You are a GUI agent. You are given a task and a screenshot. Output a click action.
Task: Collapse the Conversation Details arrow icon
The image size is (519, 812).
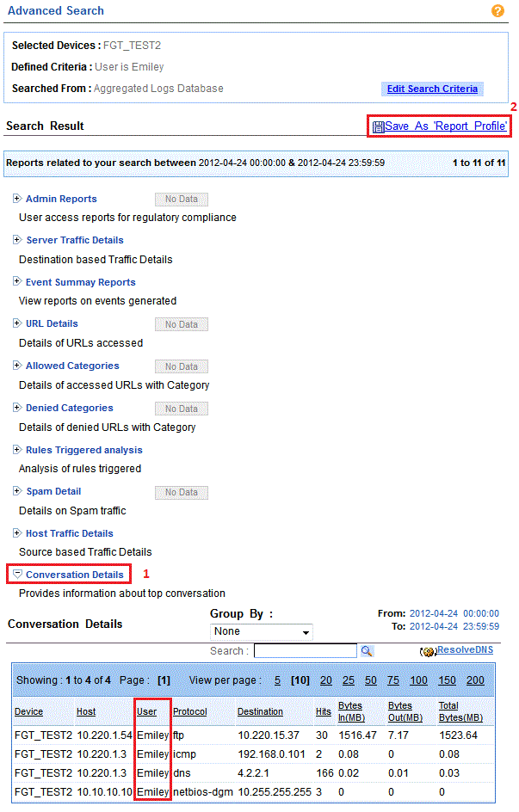click(x=17, y=575)
